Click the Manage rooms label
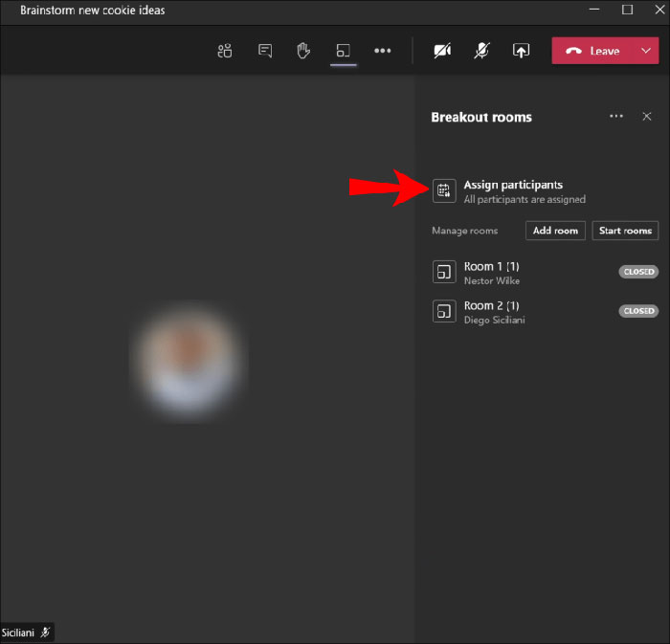This screenshot has height=644, width=670. point(464,231)
